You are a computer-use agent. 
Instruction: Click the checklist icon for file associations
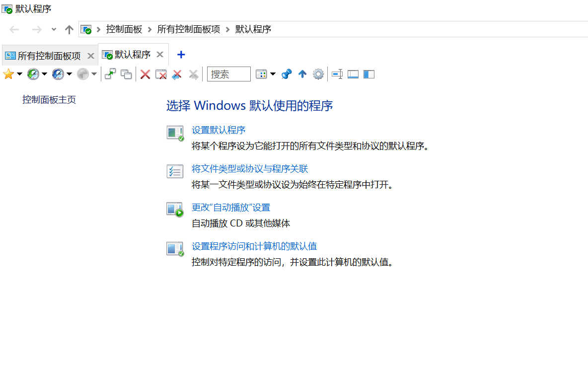pyautogui.click(x=175, y=171)
